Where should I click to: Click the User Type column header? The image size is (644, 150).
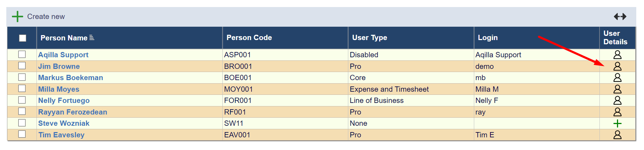point(369,38)
